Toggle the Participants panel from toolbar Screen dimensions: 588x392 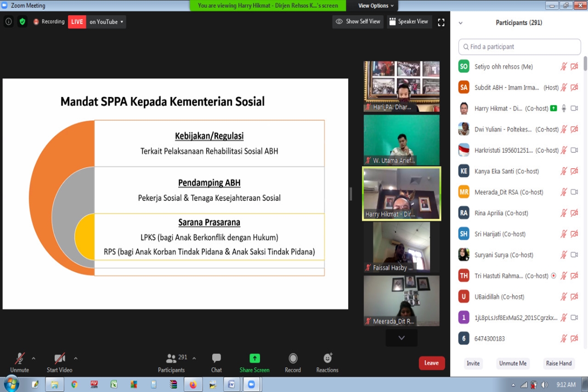tap(171, 363)
